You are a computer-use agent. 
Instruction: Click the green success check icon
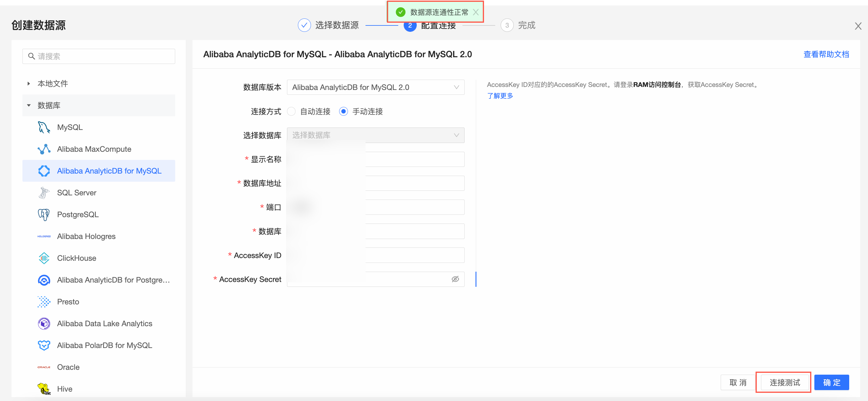[x=400, y=12]
